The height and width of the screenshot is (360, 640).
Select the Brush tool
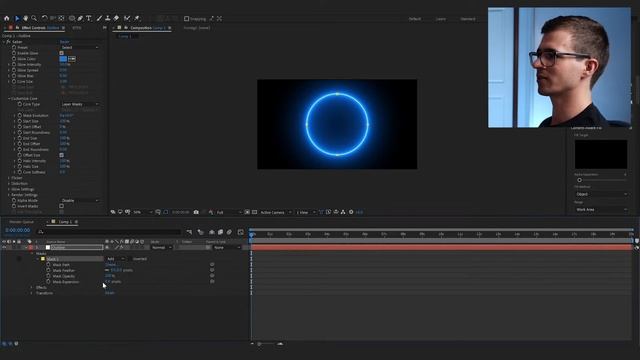(x=99, y=18)
